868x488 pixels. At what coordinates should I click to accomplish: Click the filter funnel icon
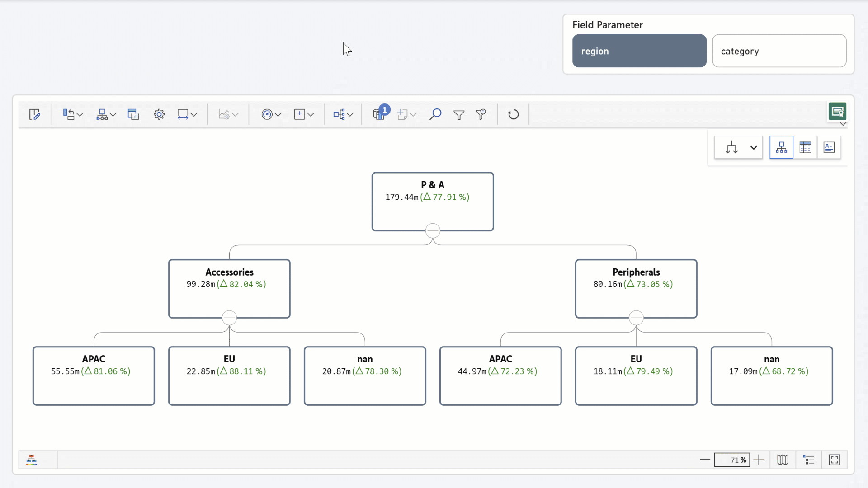458,115
